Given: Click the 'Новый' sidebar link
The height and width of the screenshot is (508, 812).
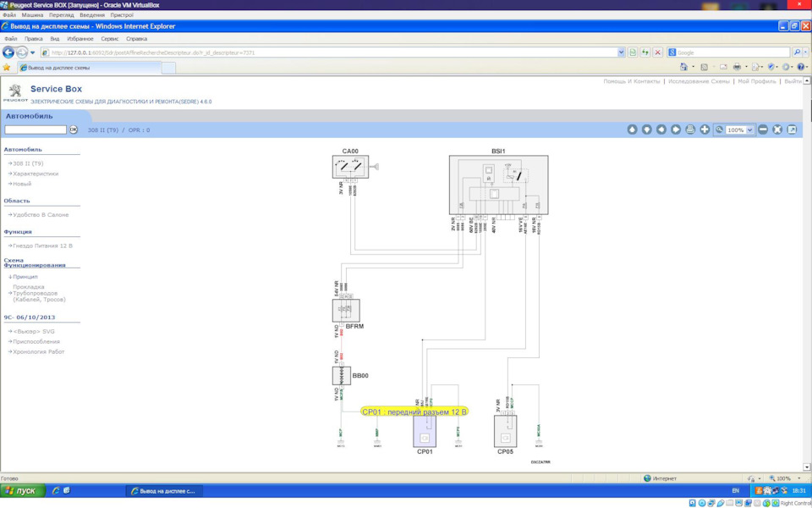Looking at the screenshot, I should [x=22, y=184].
